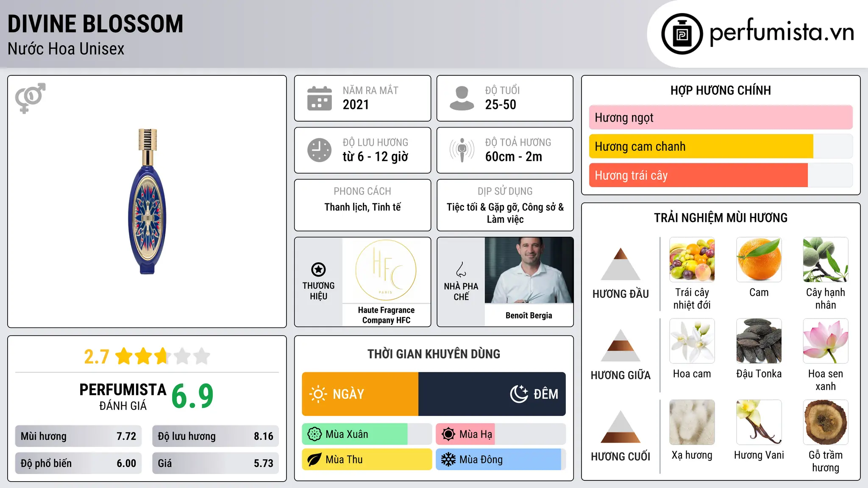
Task: Click the nose perfumer icon
Action: click(x=461, y=269)
